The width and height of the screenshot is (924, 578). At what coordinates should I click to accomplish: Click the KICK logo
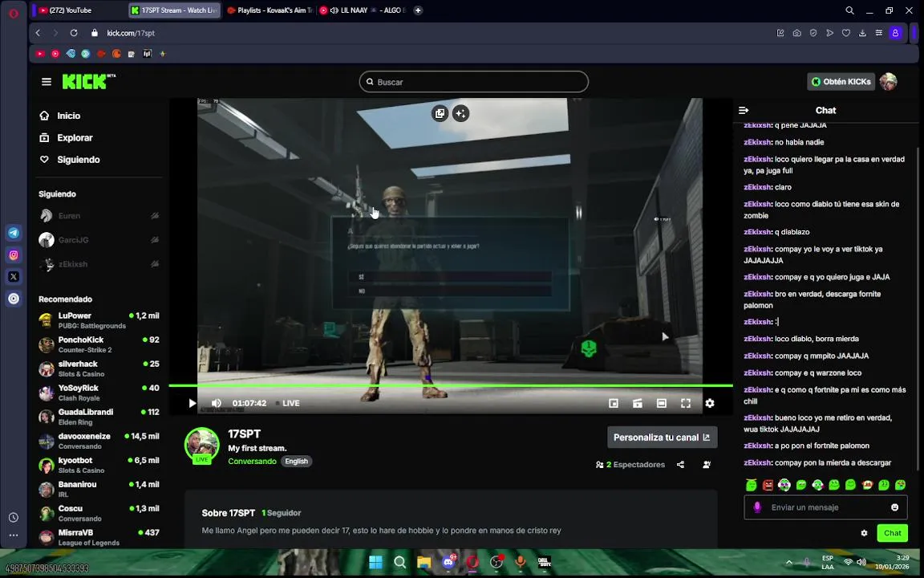88,81
